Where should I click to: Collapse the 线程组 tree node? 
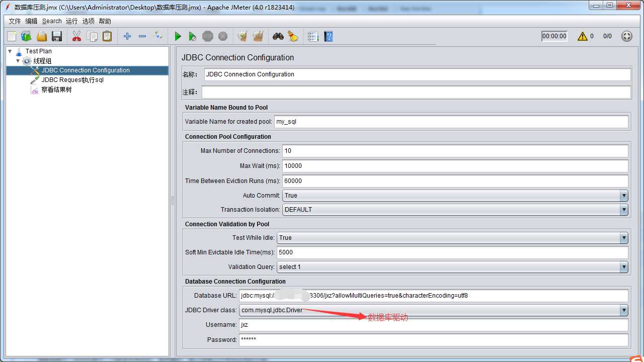pyautogui.click(x=18, y=61)
